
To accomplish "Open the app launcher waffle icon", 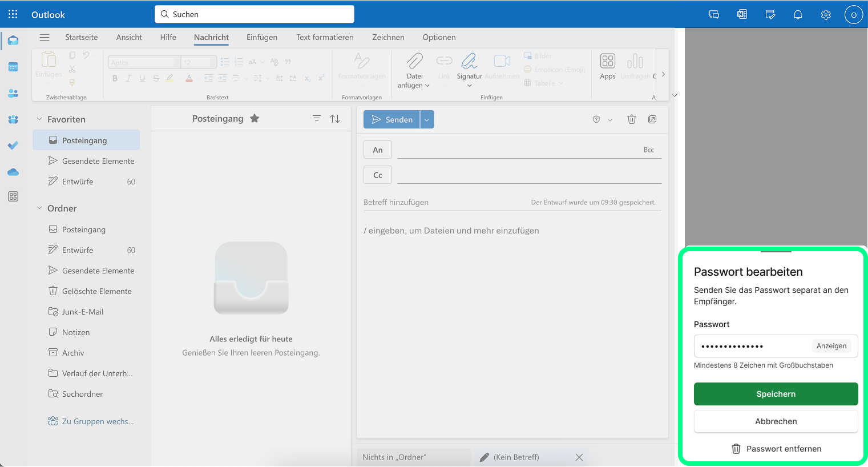I will point(13,14).
